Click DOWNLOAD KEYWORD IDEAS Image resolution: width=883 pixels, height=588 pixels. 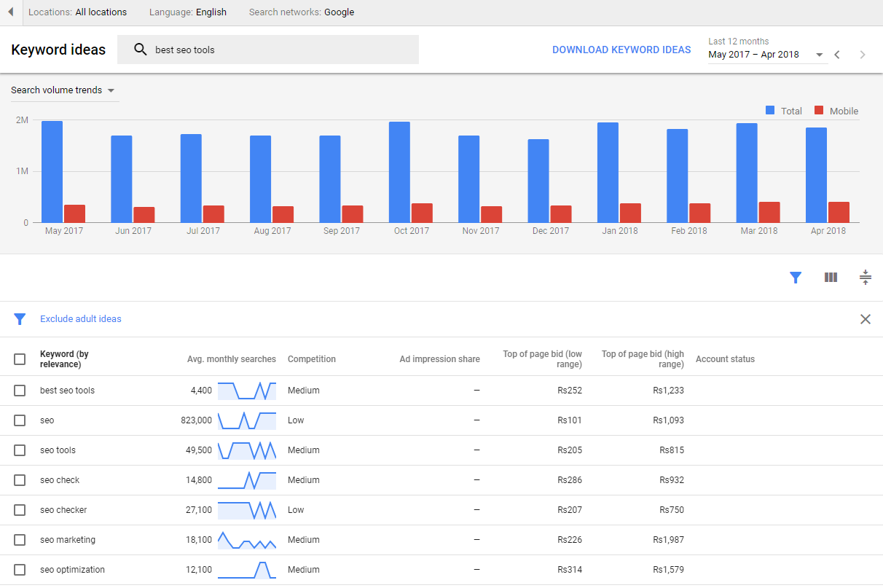621,49
